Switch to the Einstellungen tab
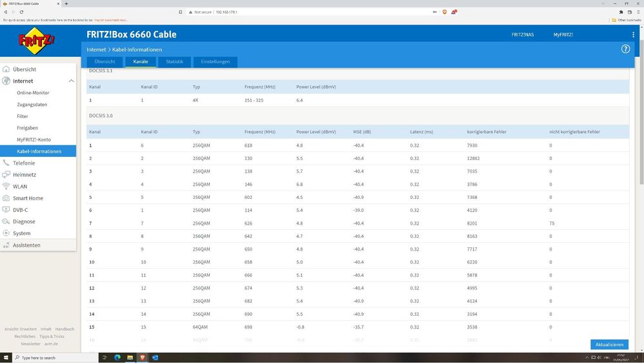 tap(216, 62)
